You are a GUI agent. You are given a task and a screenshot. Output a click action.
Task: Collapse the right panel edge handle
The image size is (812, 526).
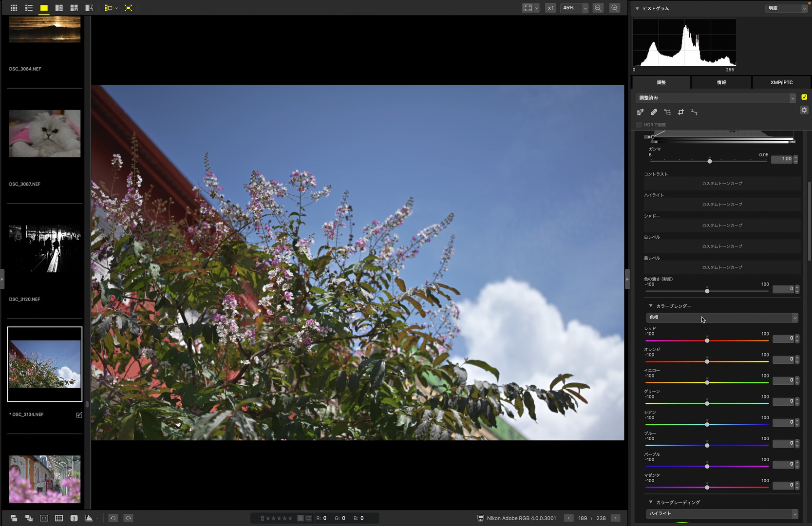click(627, 280)
